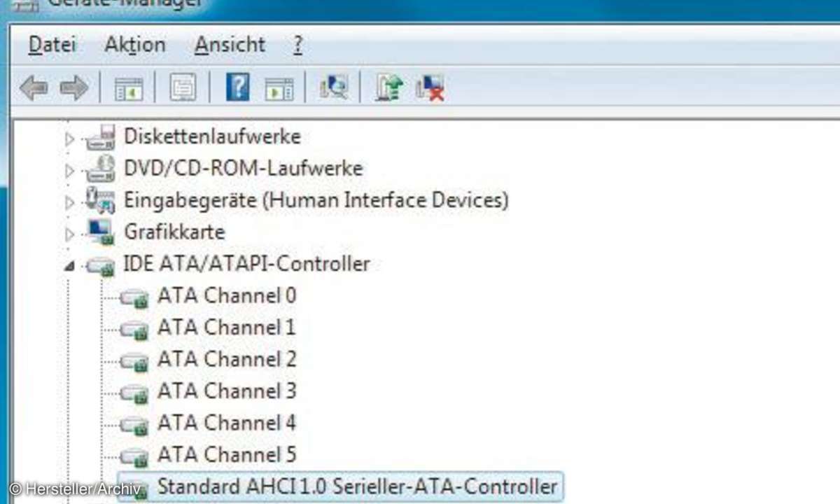The image size is (840, 504).
Task: Select ATA Channel 0
Action: 226,295
